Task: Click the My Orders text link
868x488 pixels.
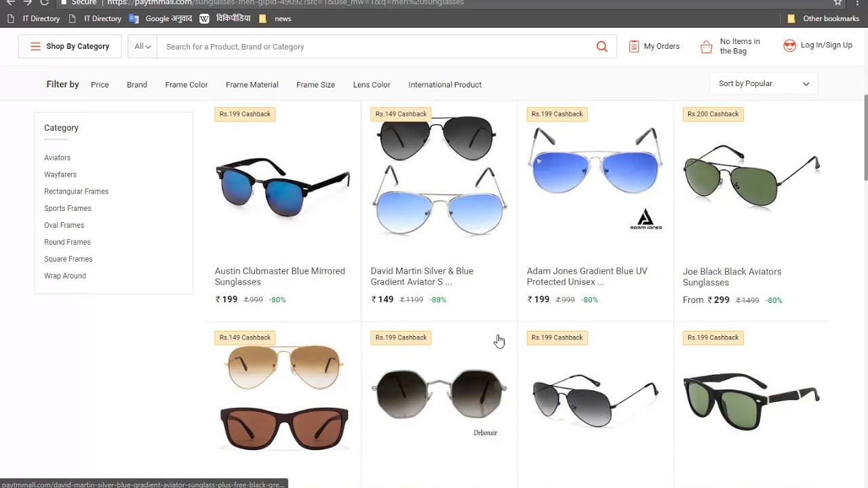Action: point(662,46)
